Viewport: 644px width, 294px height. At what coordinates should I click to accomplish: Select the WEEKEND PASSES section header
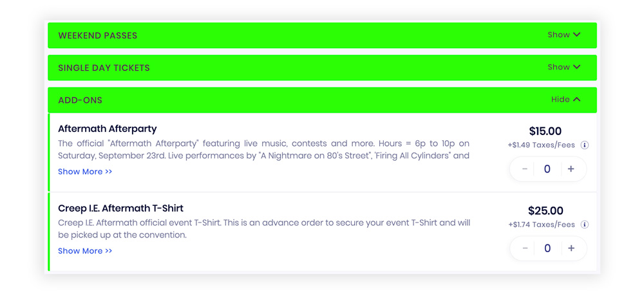323,35
